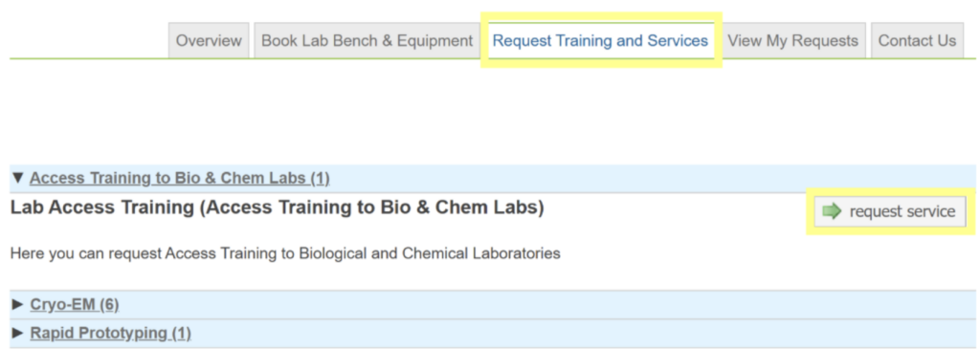The height and width of the screenshot is (349, 980).
Task: Click the empty area beneath the tab bar
Action: click(487, 113)
